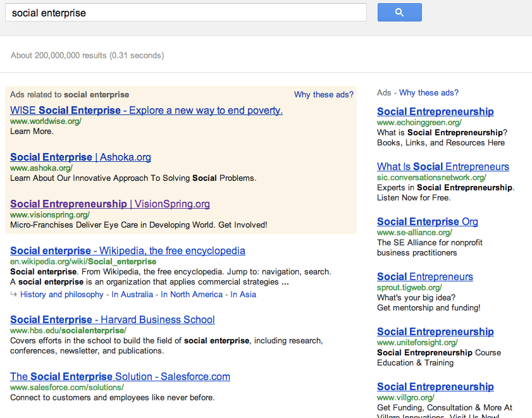The image size is (532, 418).
Task: Click the "Ads related to social enterprise" label
Action: [x=70, y=95]
